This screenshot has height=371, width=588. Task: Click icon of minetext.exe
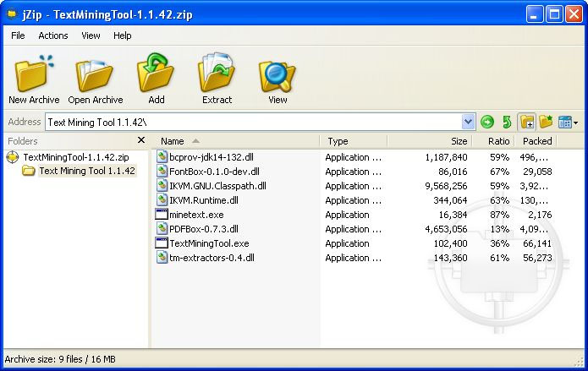[162, 215]
